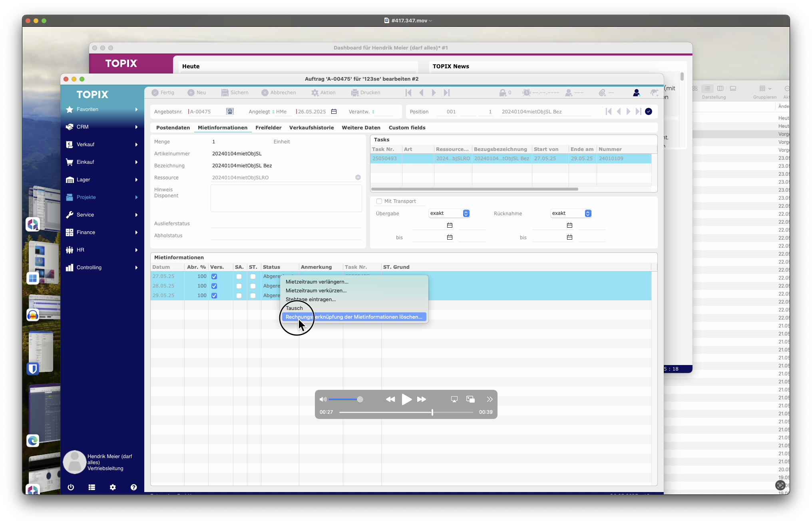Jump to last record in top toolbar
The image size is (812, 524).
pyautogui.click(x=447, y=93)
